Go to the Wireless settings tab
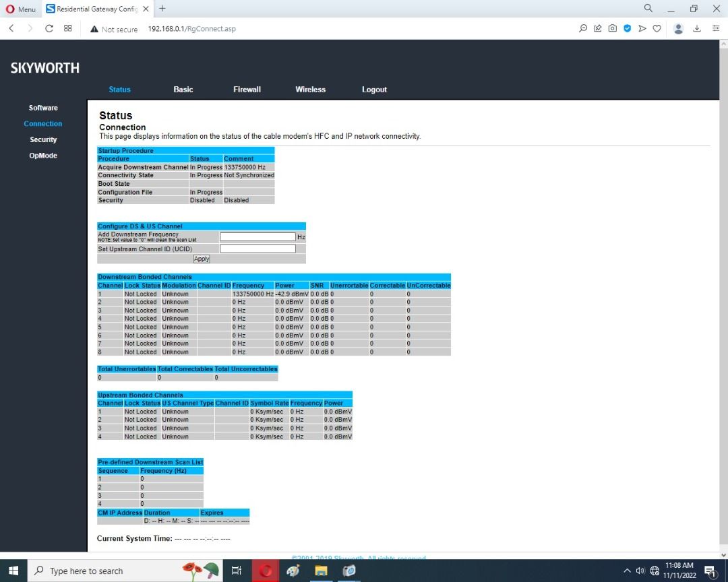 tap(310, 90)
